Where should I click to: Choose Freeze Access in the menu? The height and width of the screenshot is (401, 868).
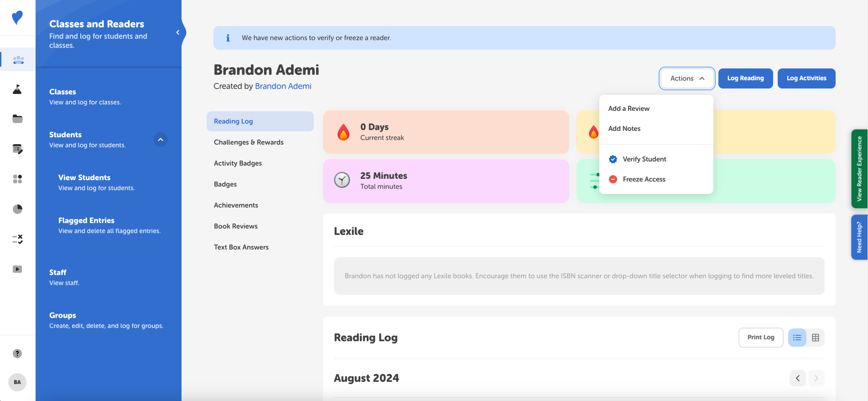(644, 179)
